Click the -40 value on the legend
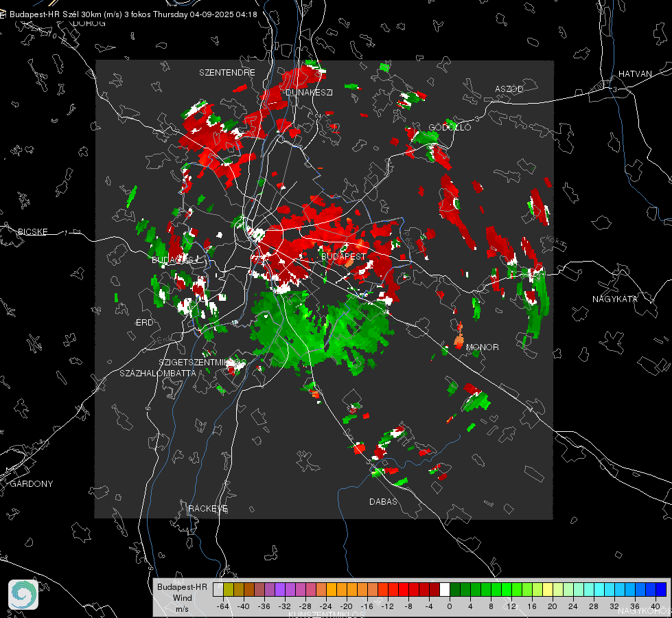This screenshot has width=672, height=618. tap(244, 606)
